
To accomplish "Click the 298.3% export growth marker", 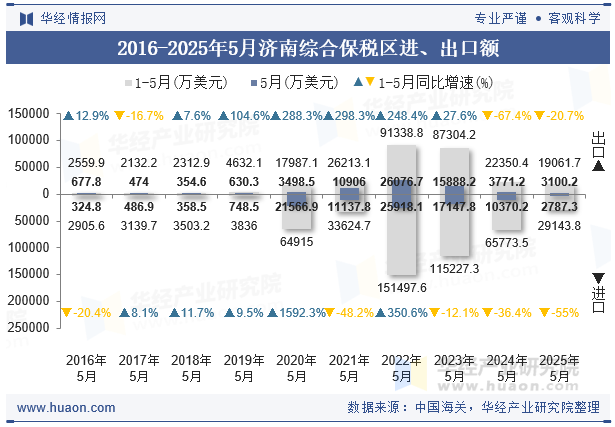I will click(x=349, y=116).
